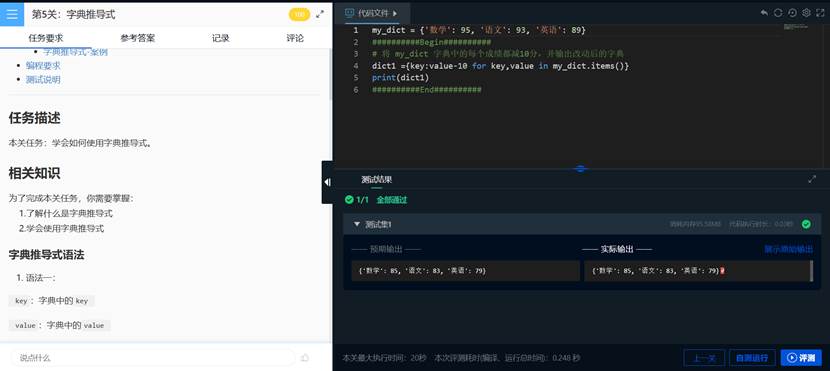
Task: Open the 记录 tab
Action: [221, 38]
